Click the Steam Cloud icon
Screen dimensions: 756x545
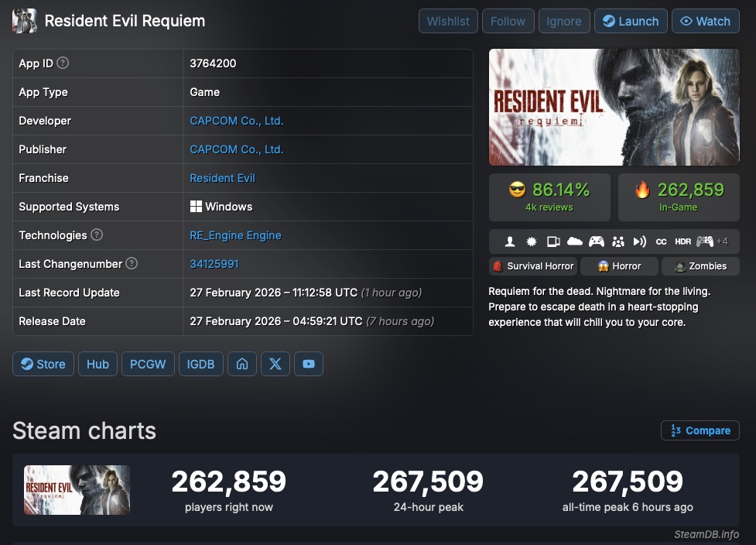(574, 241)
